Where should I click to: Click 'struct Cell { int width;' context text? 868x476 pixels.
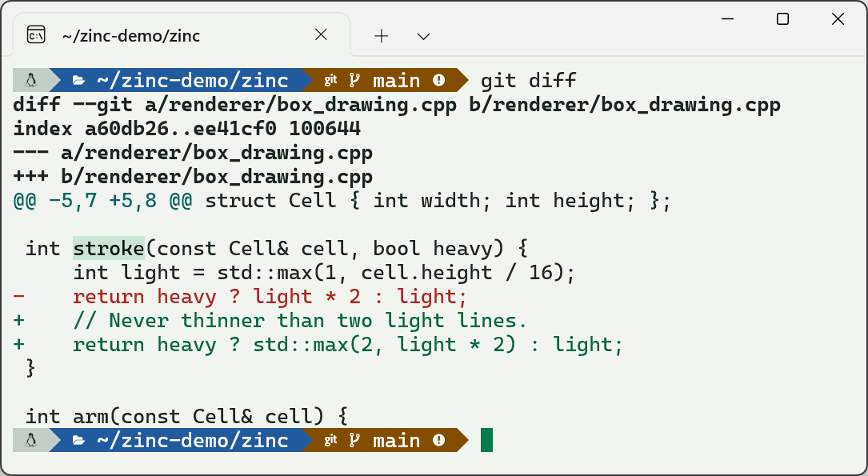coord(349,200)
